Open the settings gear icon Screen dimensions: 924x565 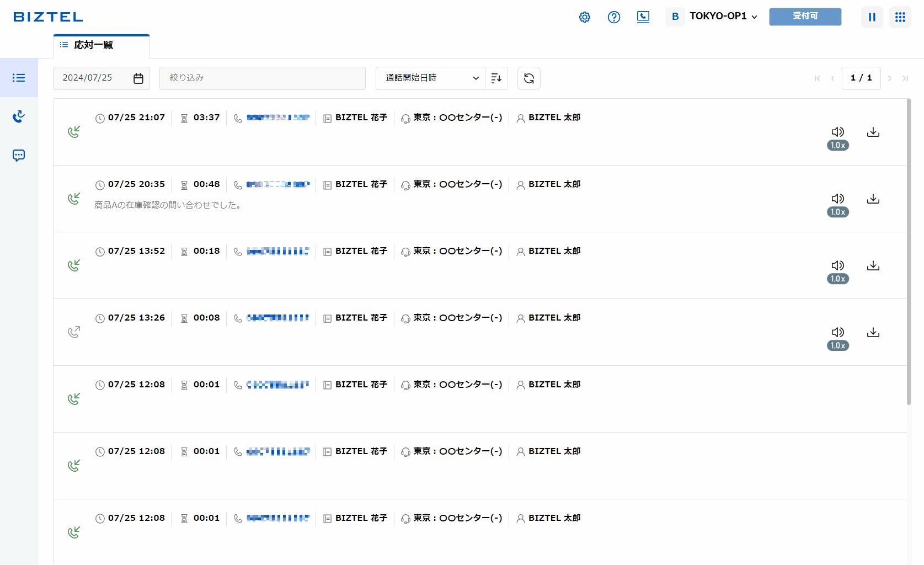585,17
